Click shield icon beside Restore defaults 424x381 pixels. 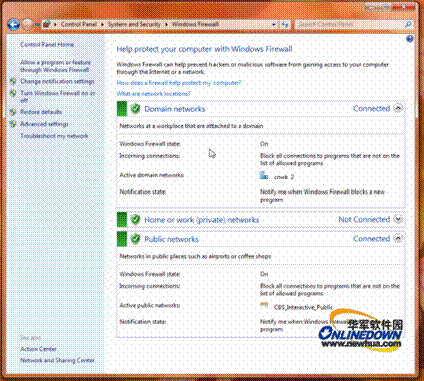pyautogui.click(x=13, y=112)
